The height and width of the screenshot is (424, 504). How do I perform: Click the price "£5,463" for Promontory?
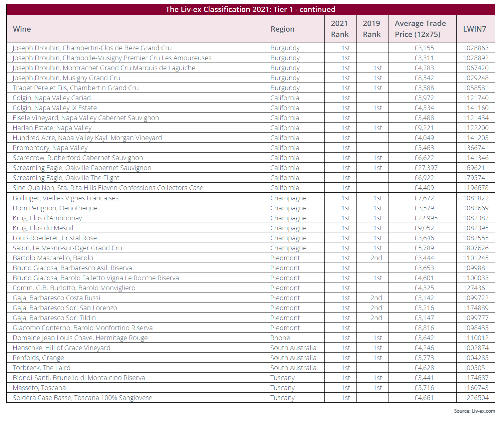424,148
